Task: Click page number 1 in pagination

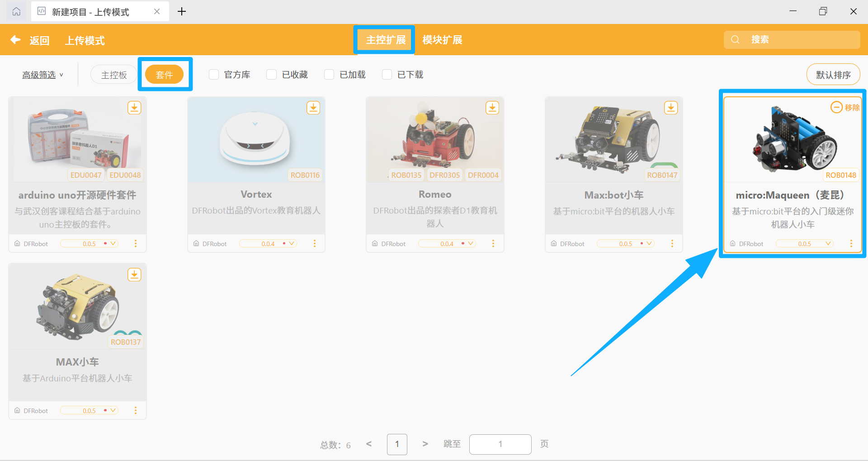Action: click(397, 444)
